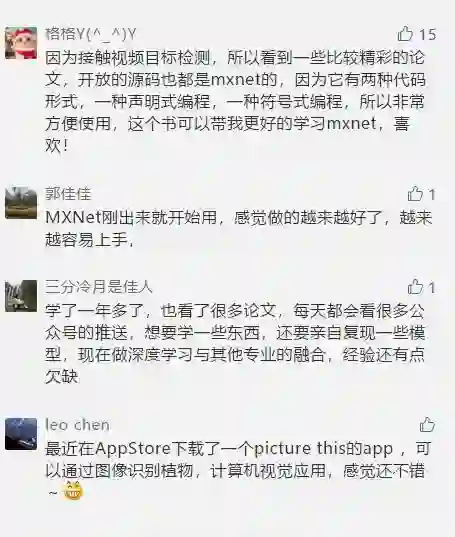Visit leo chen's username link

pyautogui.click(x=77, y=425)
